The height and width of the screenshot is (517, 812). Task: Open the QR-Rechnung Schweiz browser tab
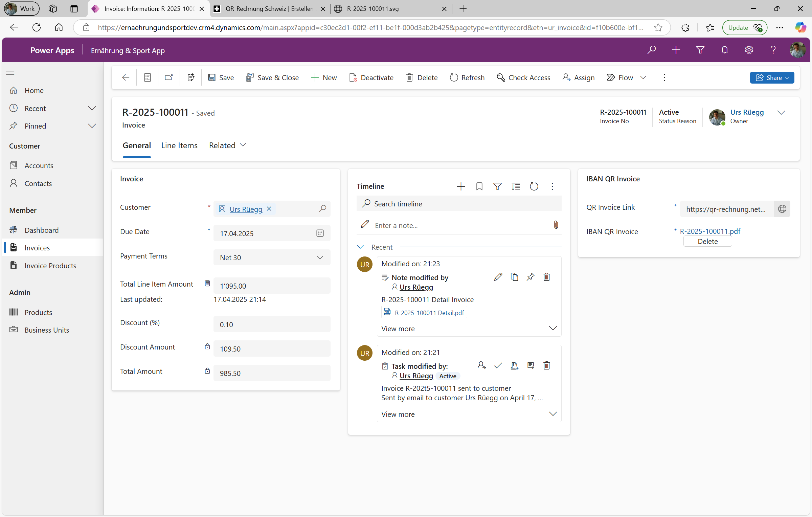269,9
